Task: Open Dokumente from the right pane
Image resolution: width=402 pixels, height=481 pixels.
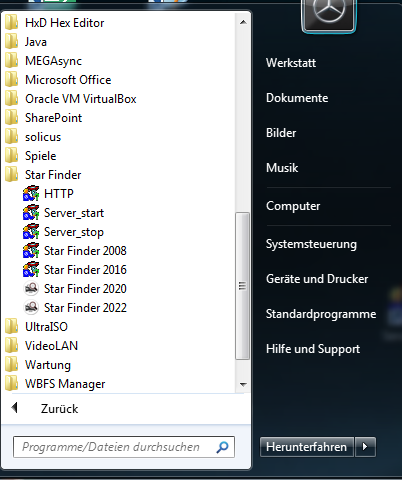Action: pyautogui.click(x=297, y=98)
